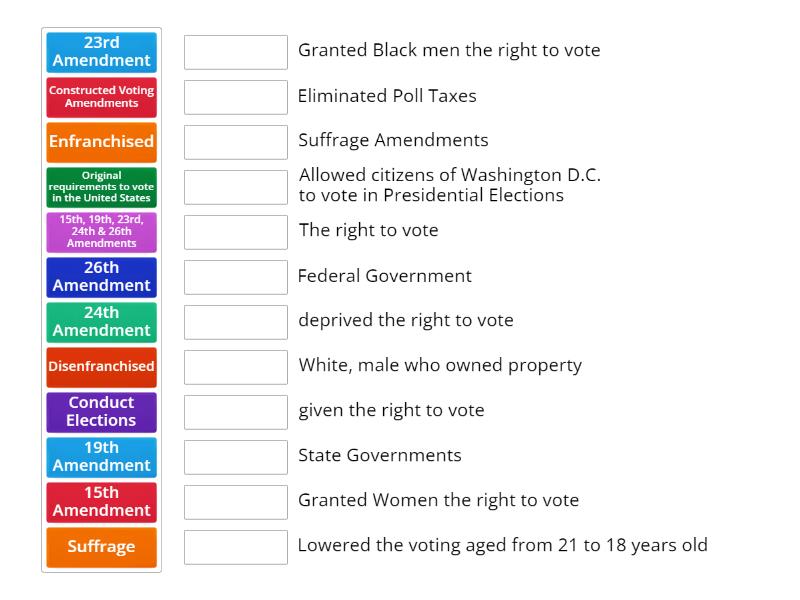Select the 23rd Amendment tile
The image size is (800, 600).
pos(101,52)
